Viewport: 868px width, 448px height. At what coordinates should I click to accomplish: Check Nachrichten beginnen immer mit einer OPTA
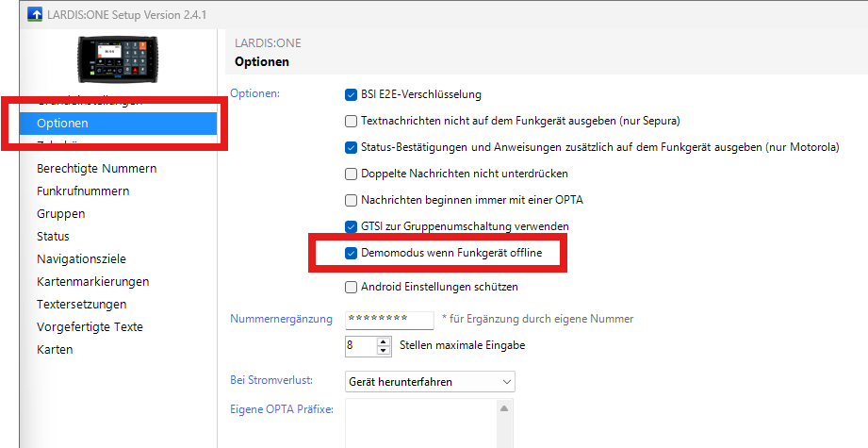pos(351,200)
